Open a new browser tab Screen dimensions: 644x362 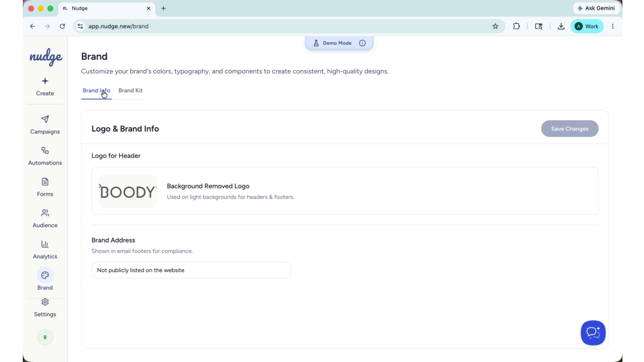163,8
